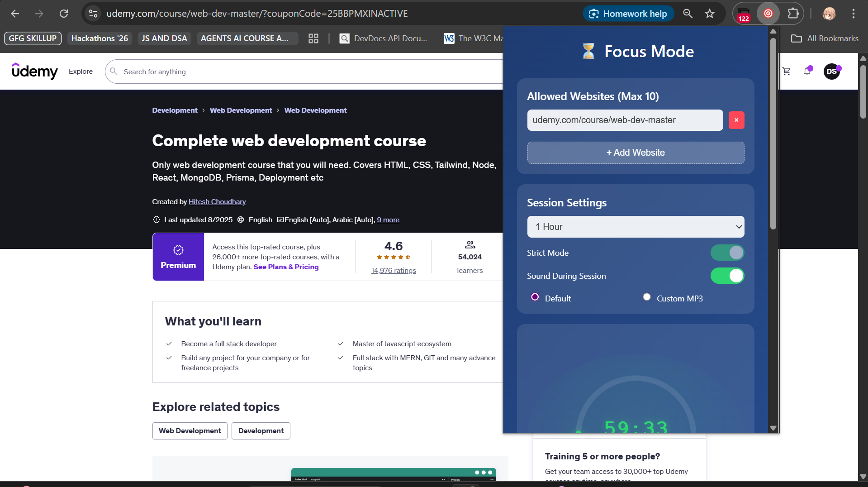The image size is (868, 487).
Task: Open the Extensions puzzle menu
Action: 793,14
